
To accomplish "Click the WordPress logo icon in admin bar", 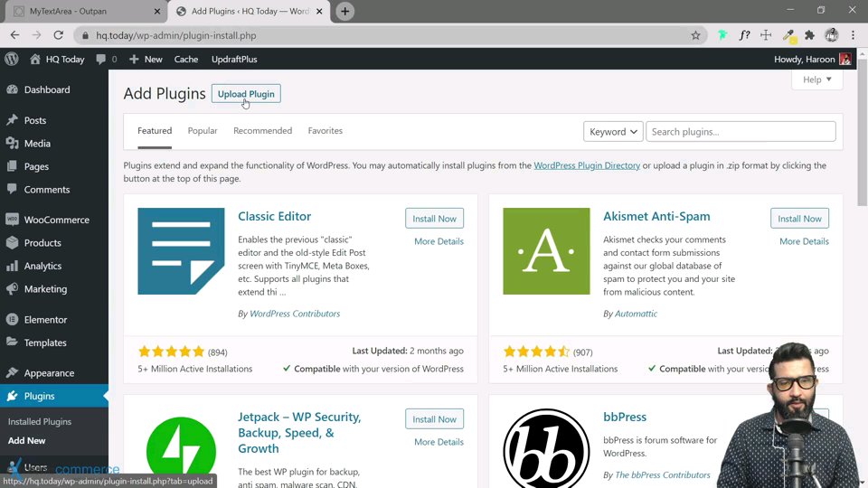I will click(12, 60).
